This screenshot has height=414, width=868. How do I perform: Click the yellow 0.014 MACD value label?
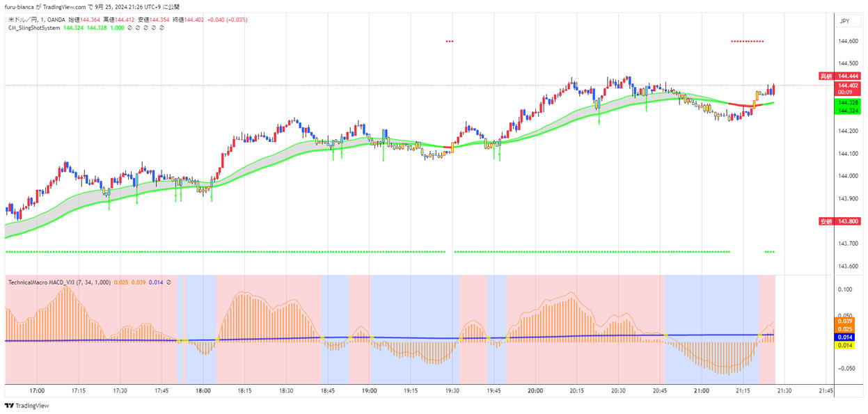click(x=846, y=345)
